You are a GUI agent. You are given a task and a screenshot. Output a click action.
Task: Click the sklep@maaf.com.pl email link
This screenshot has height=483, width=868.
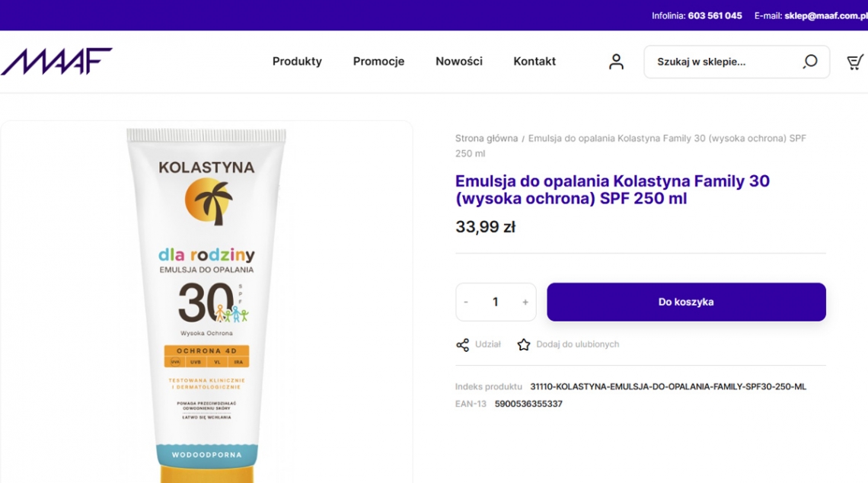click(x=826, y=15)
